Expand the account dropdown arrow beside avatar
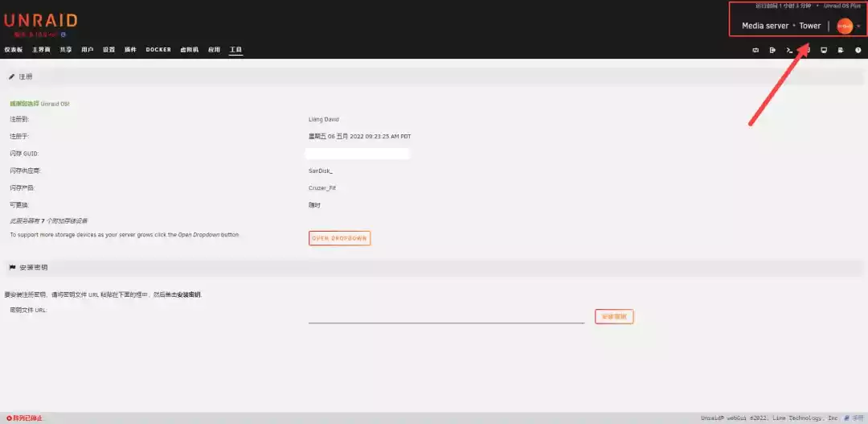Viewport: 868px width, 424px height. click(x=858, y=27)
